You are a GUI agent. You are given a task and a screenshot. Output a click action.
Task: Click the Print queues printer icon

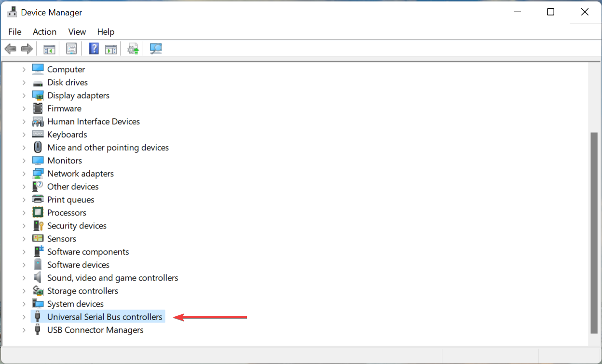pos(38,200)
